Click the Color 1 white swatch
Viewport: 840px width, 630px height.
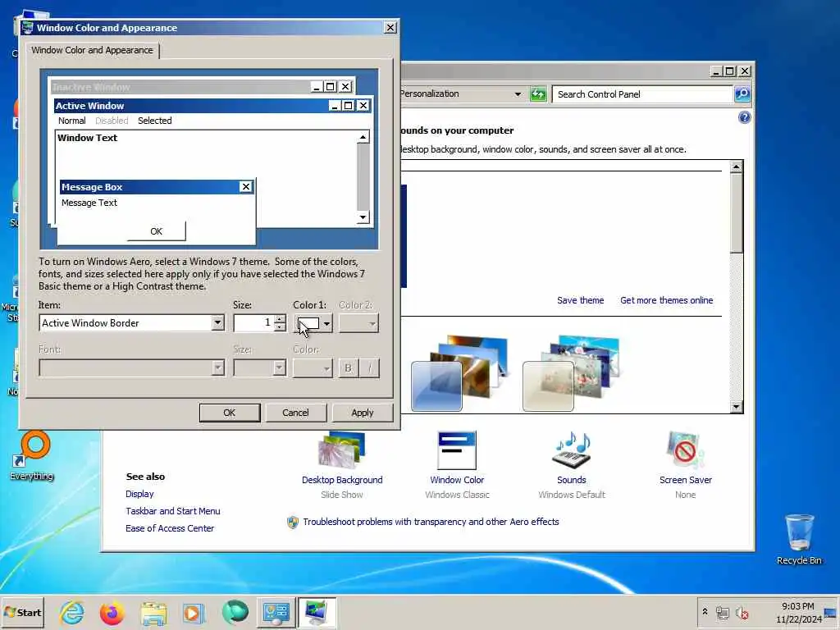tap(308, 323)
